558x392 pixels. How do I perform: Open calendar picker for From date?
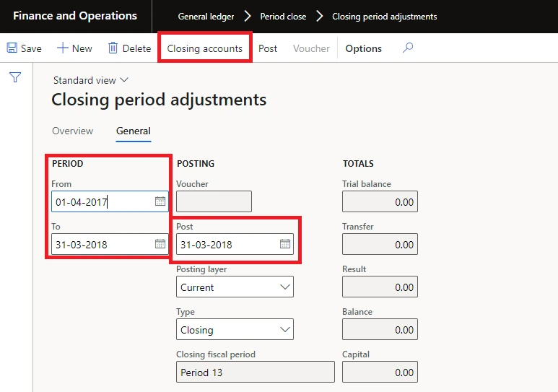(160, 201)
